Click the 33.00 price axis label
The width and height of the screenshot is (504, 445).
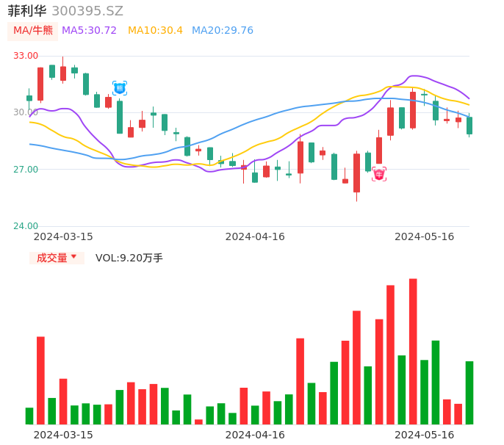(26, 56)
